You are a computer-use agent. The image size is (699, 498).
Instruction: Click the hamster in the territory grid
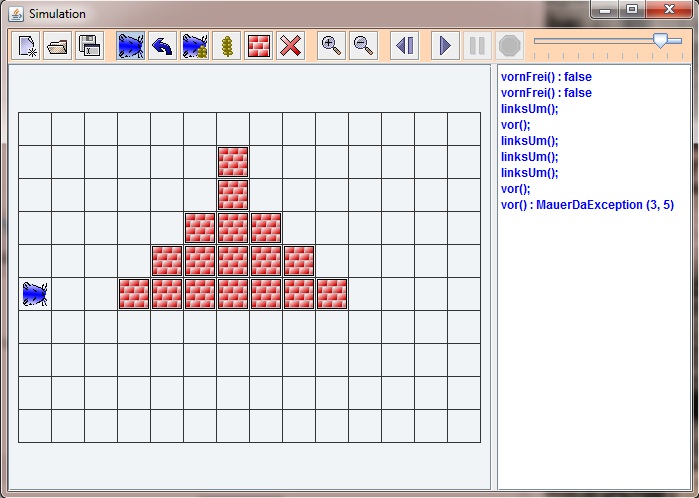[x=35, y=294]
